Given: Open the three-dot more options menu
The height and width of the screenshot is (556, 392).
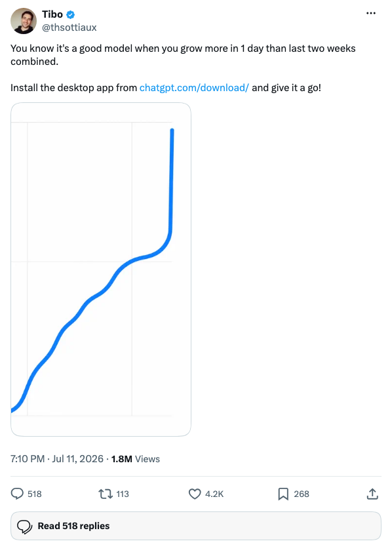Looking at the screenshot, I should [371, 13].
